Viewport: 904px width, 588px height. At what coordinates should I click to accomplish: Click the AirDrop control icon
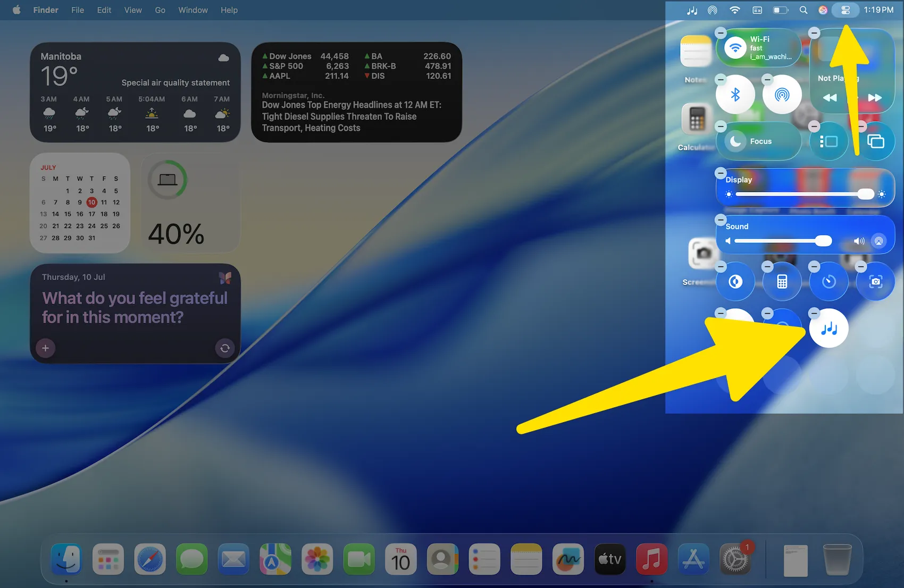782,94
